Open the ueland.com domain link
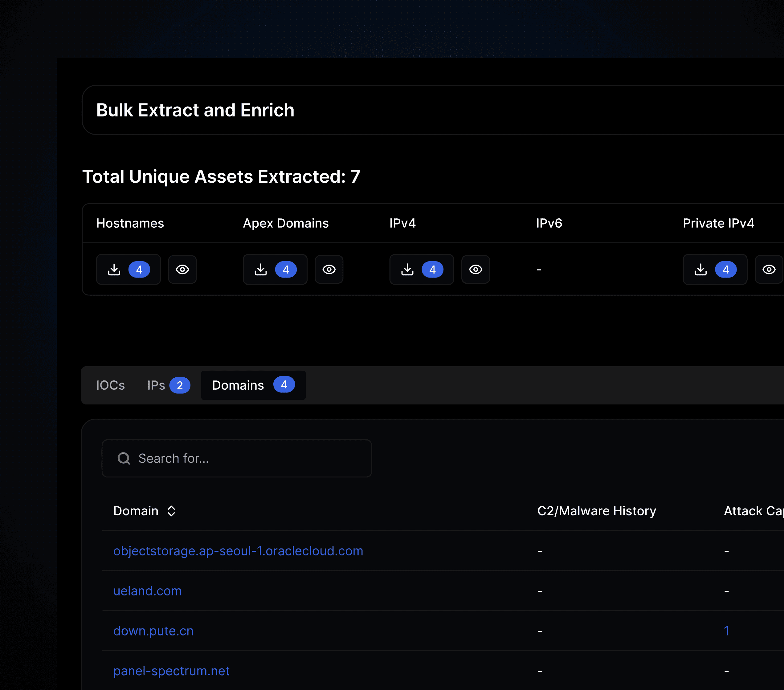The height and width of the screenshot is (690, 784). point(147,591)
